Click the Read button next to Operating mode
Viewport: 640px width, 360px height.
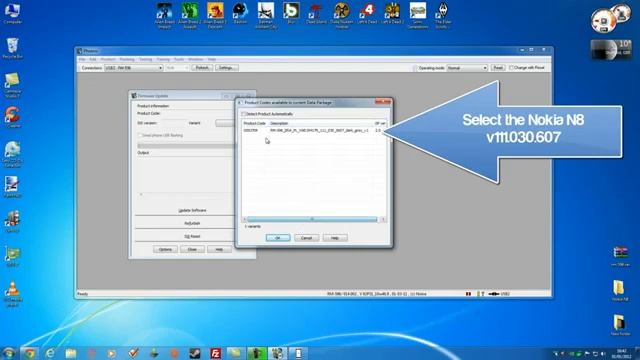click(498, 68)
